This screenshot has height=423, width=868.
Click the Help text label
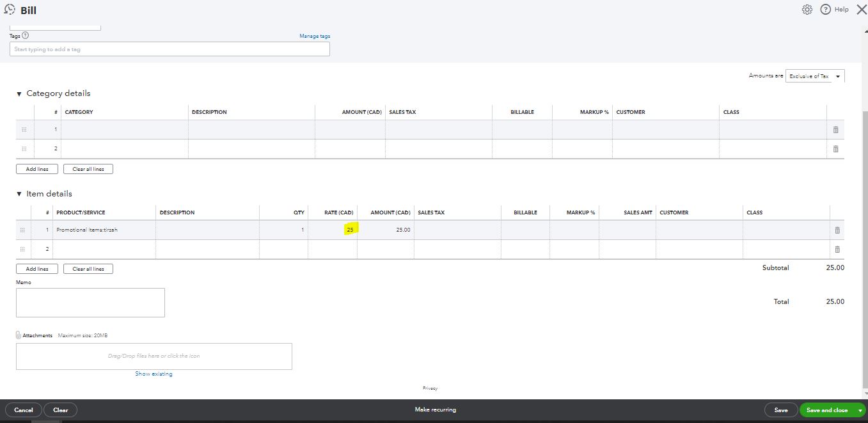pyautogui.click(x=842, y=10)
